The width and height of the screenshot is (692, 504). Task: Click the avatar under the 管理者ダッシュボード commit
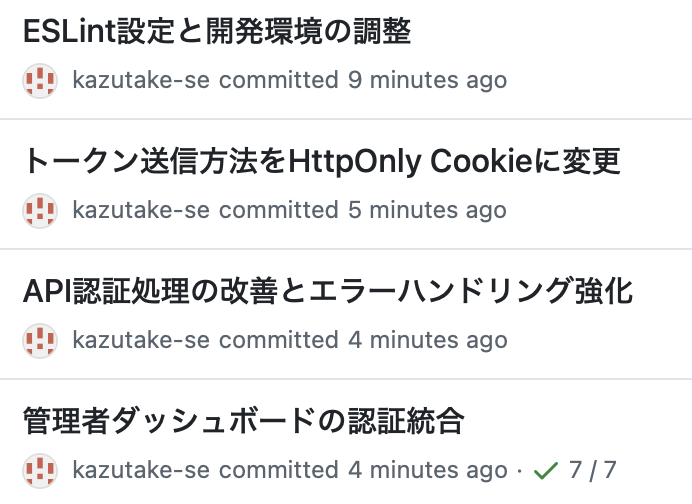[39, 470]
